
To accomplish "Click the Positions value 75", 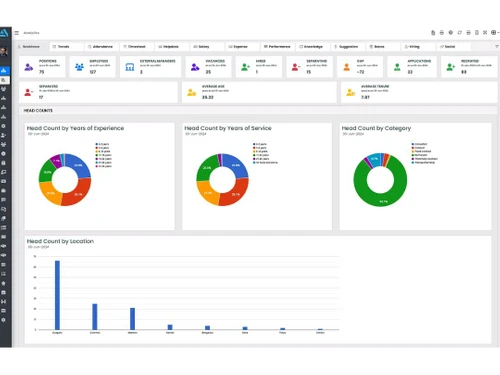I will 41,72.
